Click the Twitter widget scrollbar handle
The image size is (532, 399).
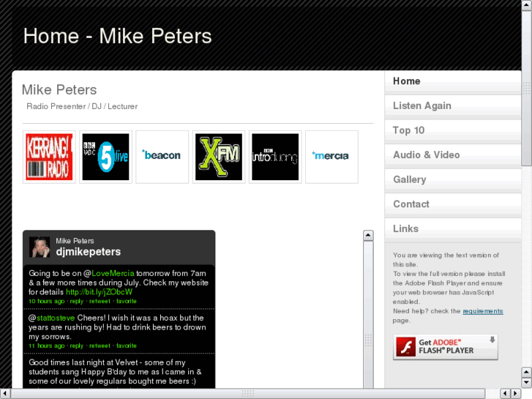tap(368, 340)
